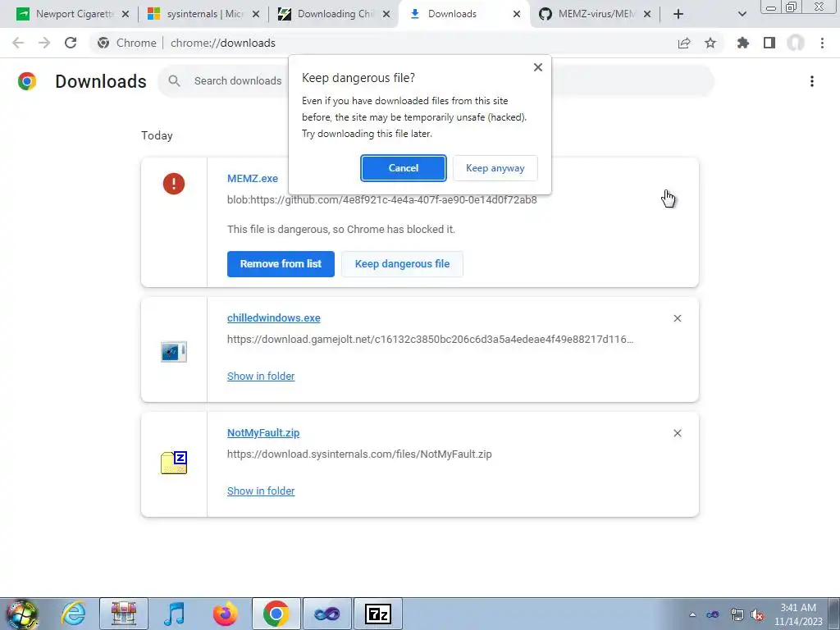Open the profile avatar menu
The image size is (840, 630).
click(x=796, y=43)
